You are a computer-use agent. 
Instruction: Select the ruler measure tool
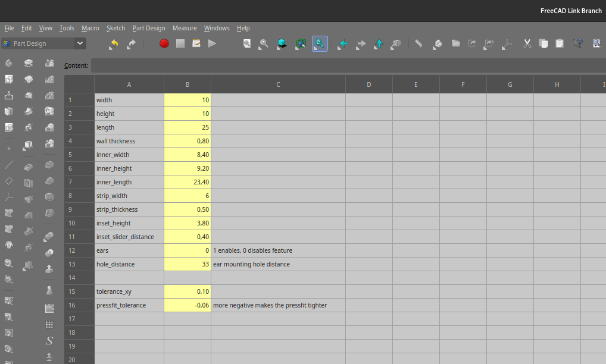418,43
